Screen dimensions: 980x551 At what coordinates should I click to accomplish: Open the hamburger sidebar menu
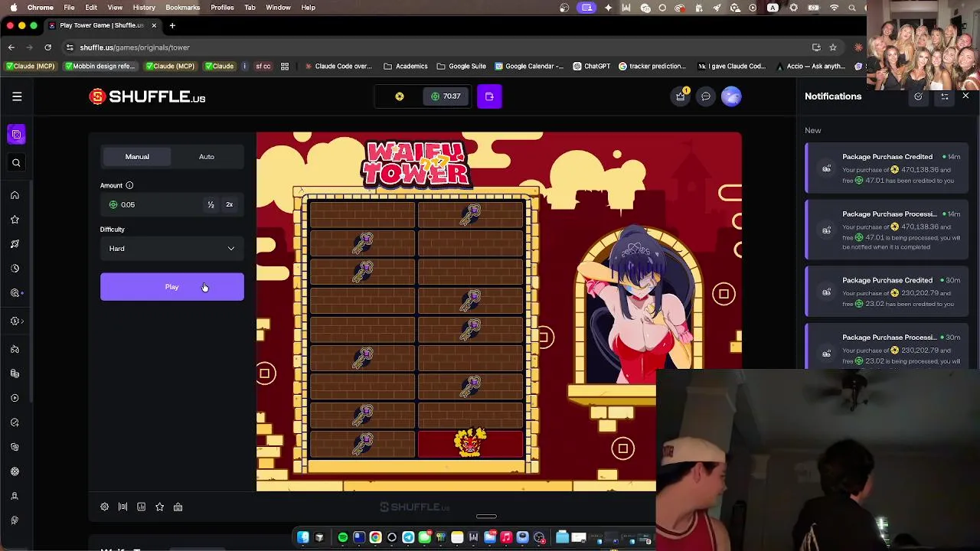17,96
